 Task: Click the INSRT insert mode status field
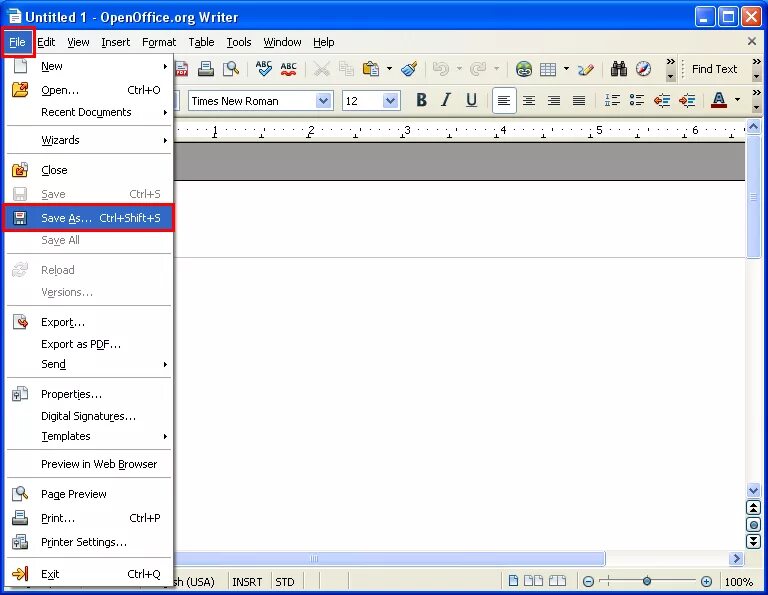pyautogui.click(x=247, y=582)
